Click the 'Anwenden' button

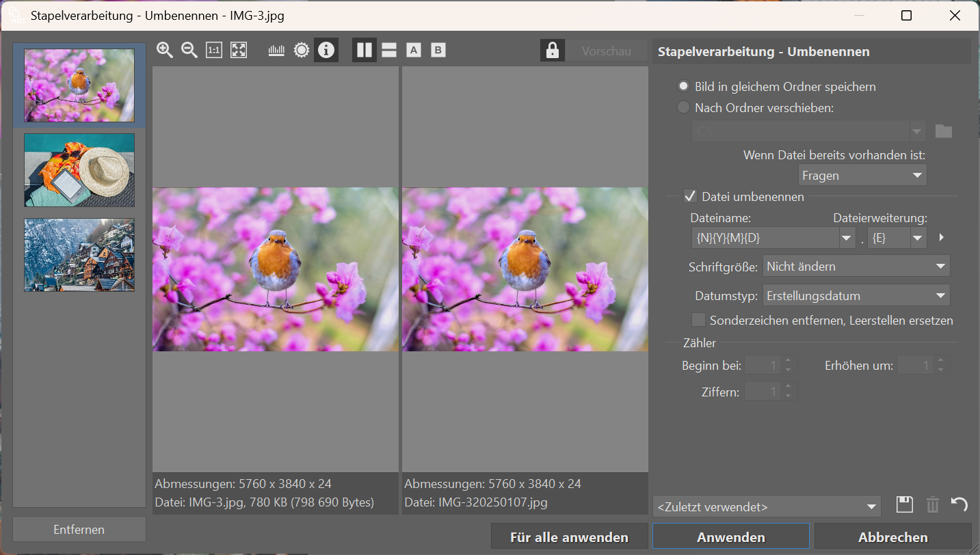point(731,537)
